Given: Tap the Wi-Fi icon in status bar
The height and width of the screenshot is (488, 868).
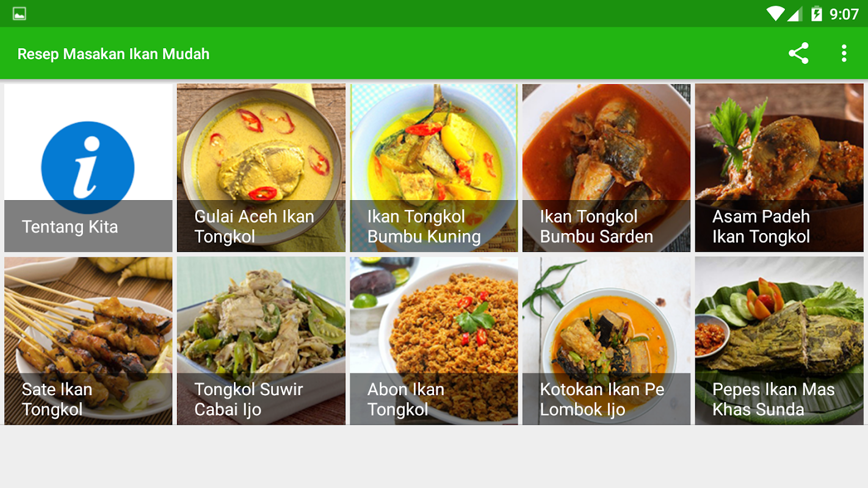Looking at the screenshot, I should click(775, 13).
